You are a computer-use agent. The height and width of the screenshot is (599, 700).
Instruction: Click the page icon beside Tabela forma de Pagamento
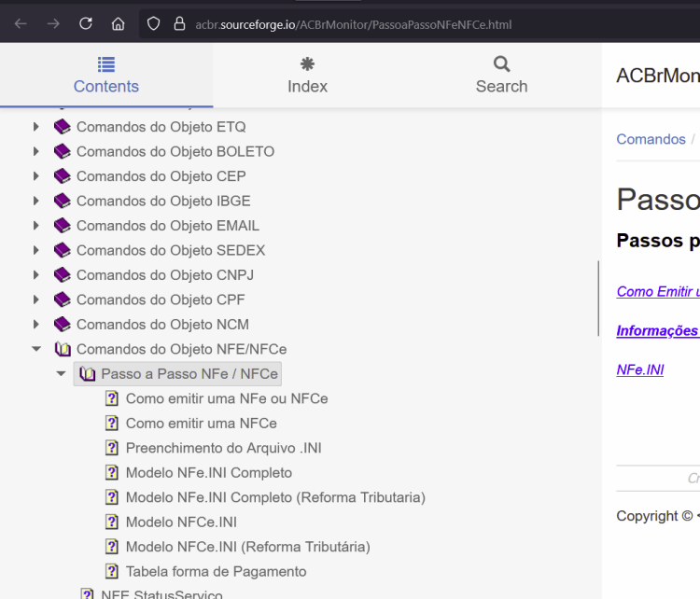(x=112, y=571)
